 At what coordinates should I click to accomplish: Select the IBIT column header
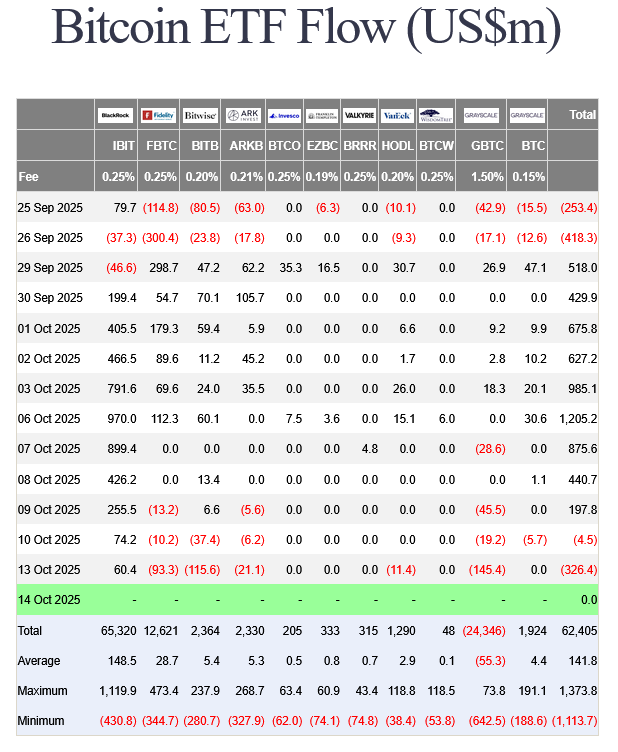tap(124, 146)
